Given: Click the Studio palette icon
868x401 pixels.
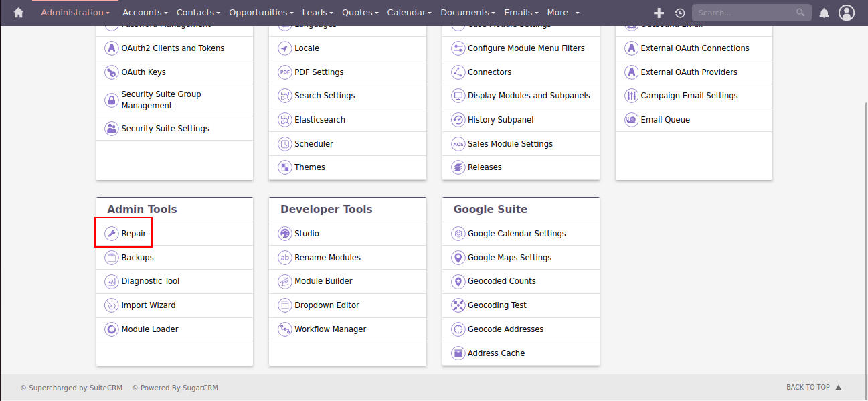Looking at the screenshot, I should [x=285, y=234].
